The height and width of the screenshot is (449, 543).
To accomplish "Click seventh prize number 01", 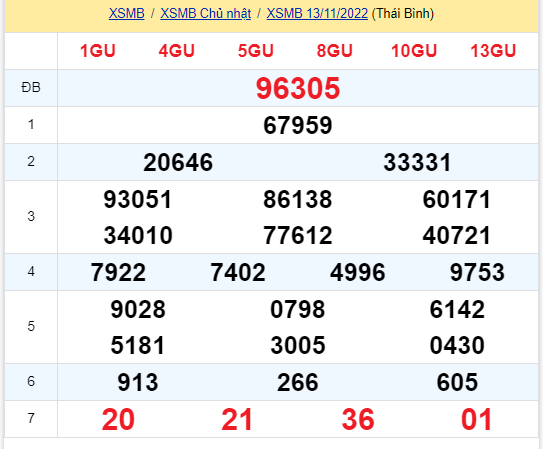I will tap(477, 420).
